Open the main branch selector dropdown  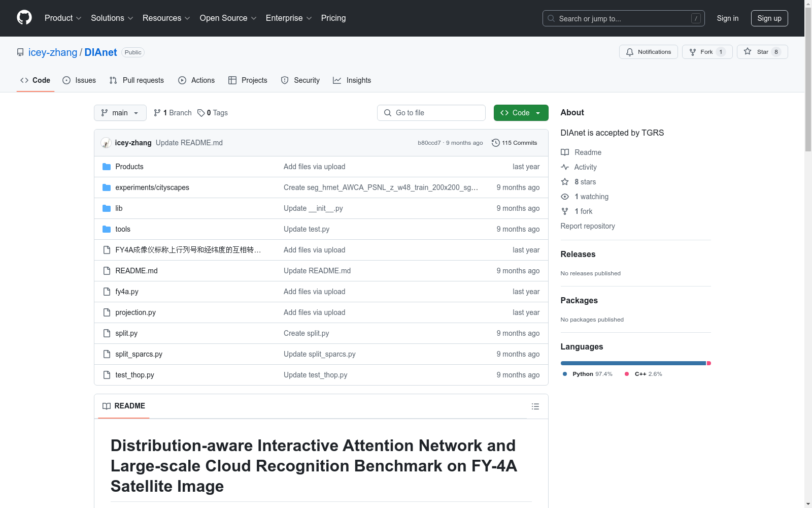120,113
